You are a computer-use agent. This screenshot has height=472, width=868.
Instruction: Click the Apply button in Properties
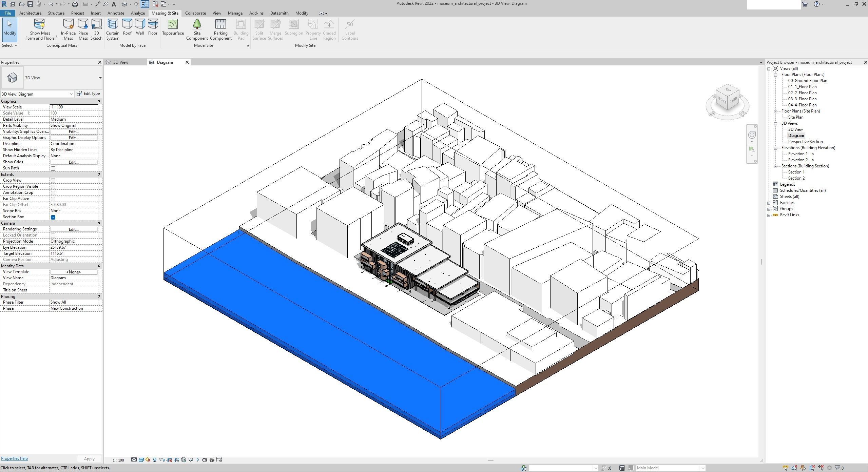[x=89, y=458]
